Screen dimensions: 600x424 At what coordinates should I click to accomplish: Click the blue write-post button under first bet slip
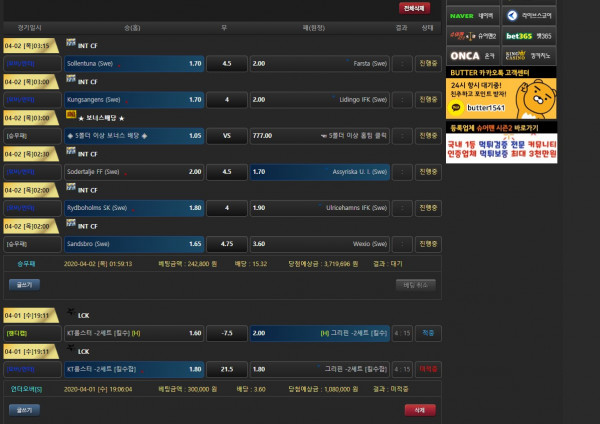(25, 285)
